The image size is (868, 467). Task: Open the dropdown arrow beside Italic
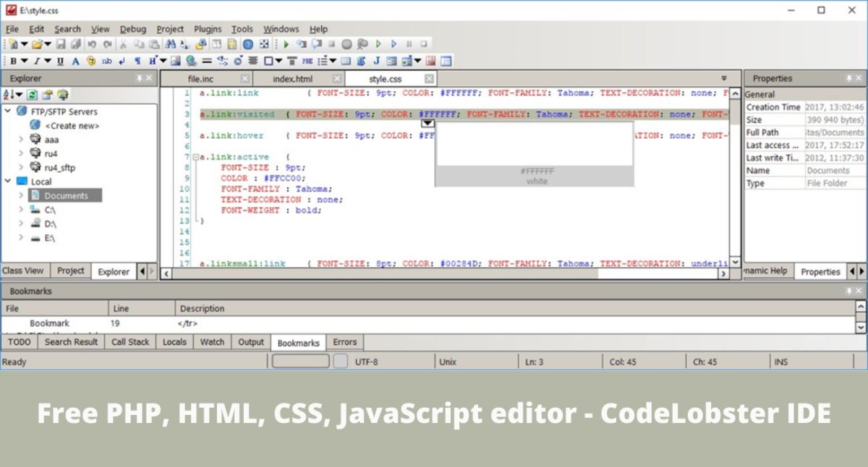pos(48,61)
